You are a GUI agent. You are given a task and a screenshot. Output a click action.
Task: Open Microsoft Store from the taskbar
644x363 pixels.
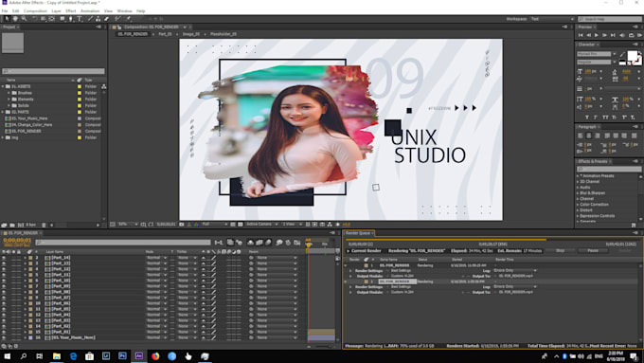pyautogui.click(x=90, y=356)
